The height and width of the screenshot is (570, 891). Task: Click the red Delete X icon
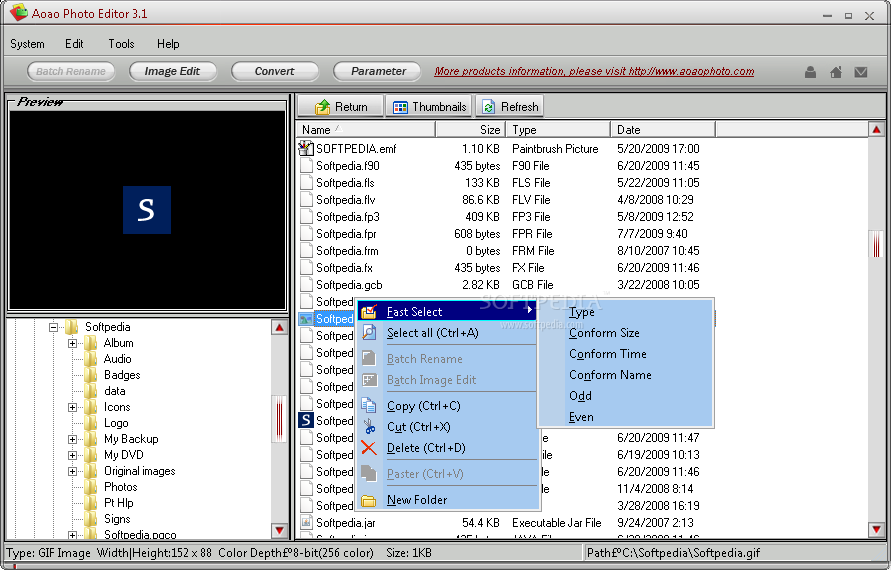pyautogui.click(x=369, y=448)
